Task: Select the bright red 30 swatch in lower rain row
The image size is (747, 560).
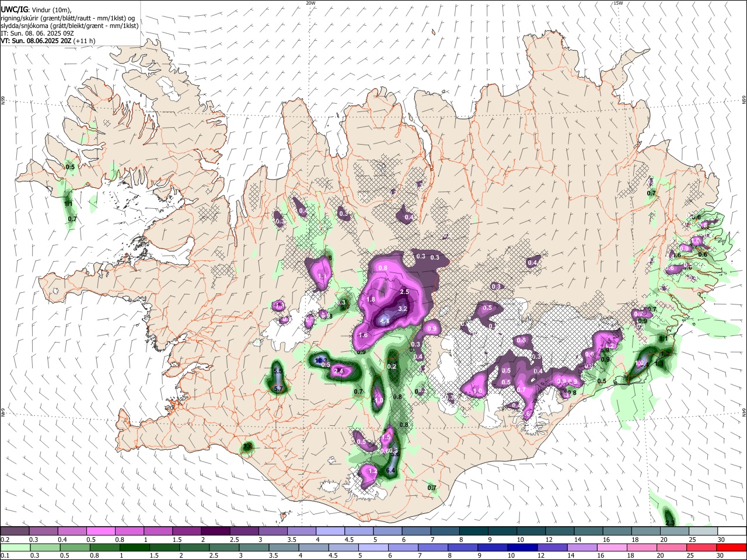Action: pos(731,547)
